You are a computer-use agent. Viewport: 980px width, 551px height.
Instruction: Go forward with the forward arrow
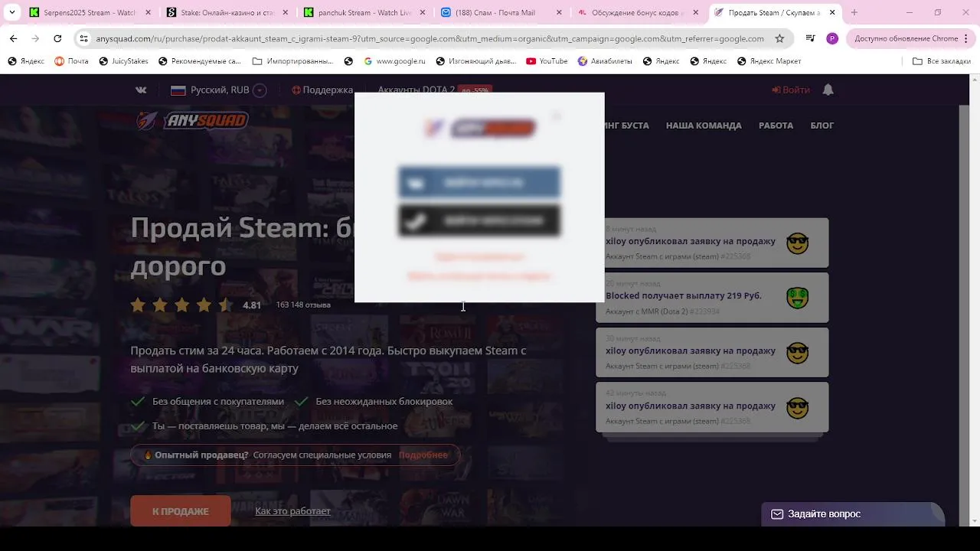pyautogui.click(x=35, y=38)
